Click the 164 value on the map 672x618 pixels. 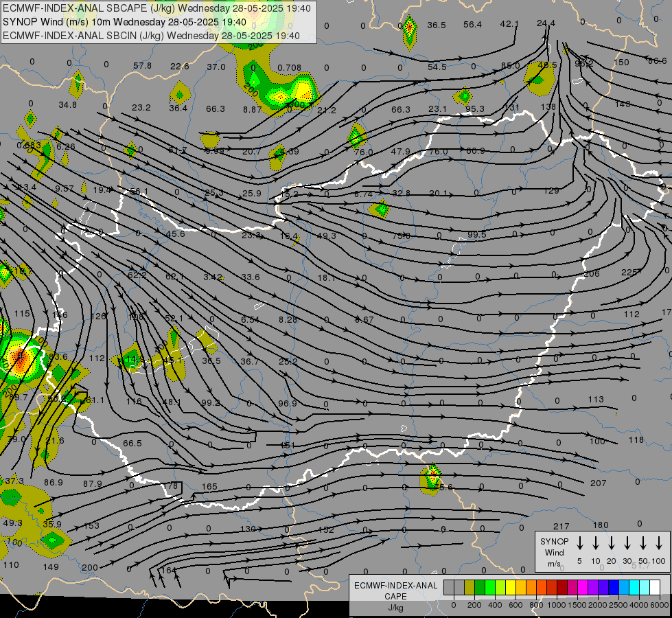(x=168, y=571)
